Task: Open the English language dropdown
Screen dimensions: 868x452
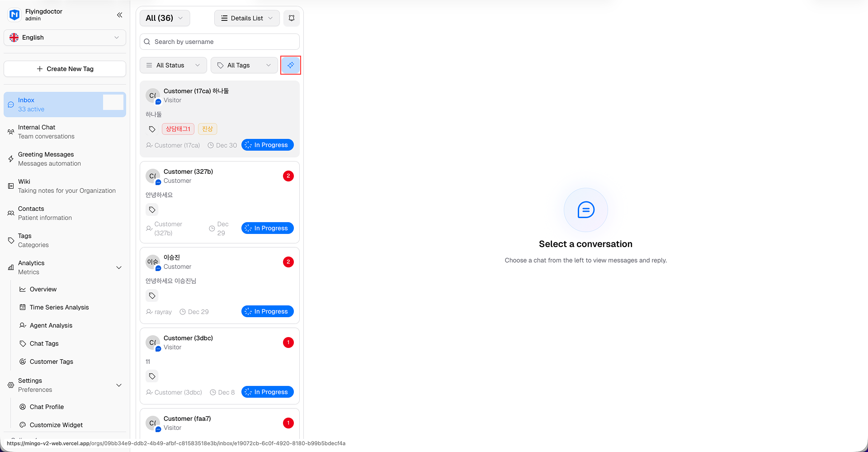Action: (x=65, y=38)
